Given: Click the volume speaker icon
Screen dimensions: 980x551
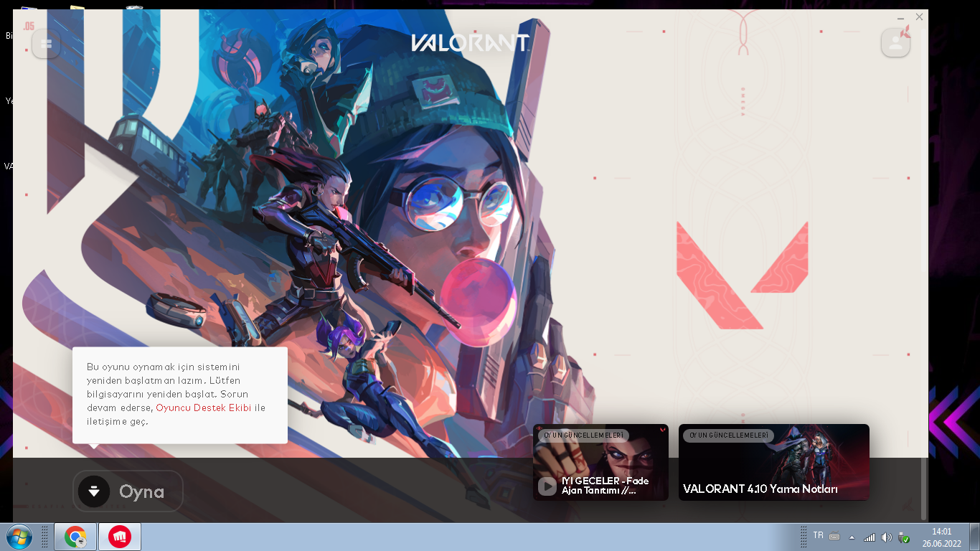Looking at the screenshot, I should click(887, 537).
